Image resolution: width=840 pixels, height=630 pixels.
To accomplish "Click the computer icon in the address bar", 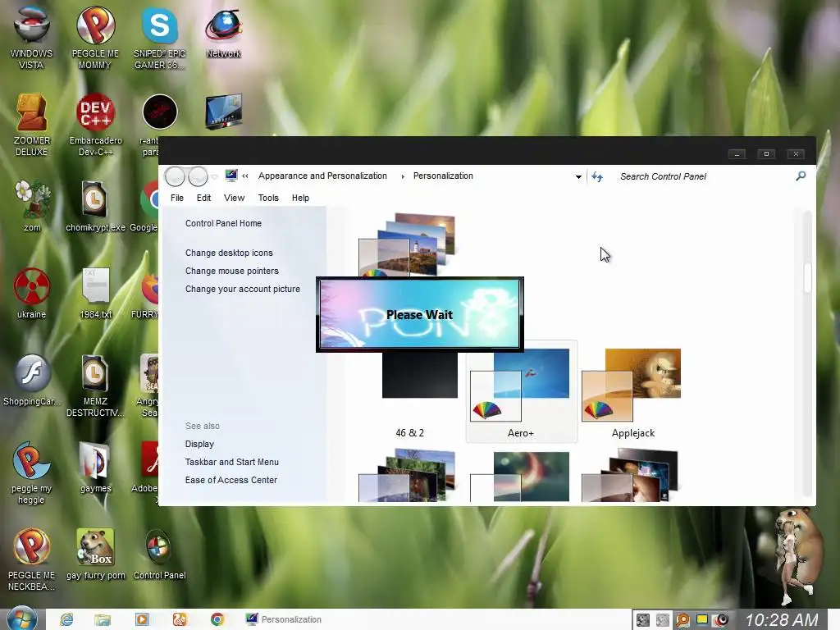I will click(231, 176).
